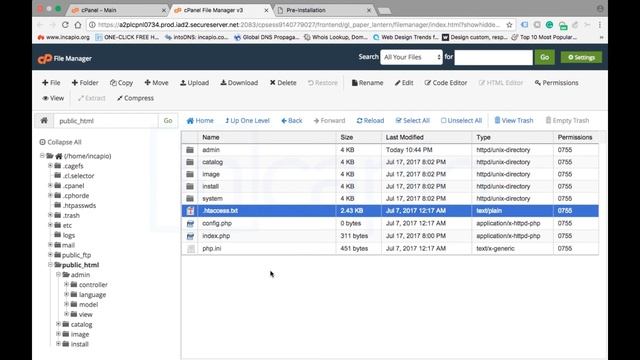
Task: Click the admin folder icon in file list
Action: (190, 150)
